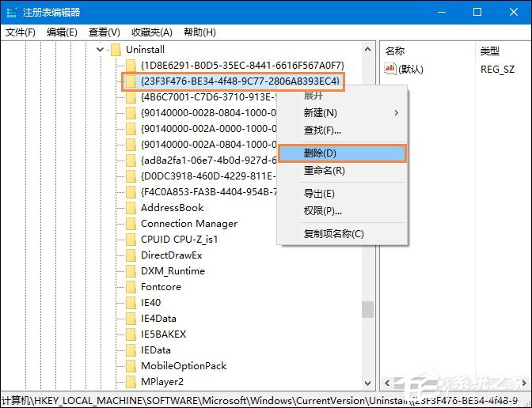The width and height of the screenshot is (532, 408).
Task: Open the 新建(N) submenu arrow
Action: click(x=396, y=113)
